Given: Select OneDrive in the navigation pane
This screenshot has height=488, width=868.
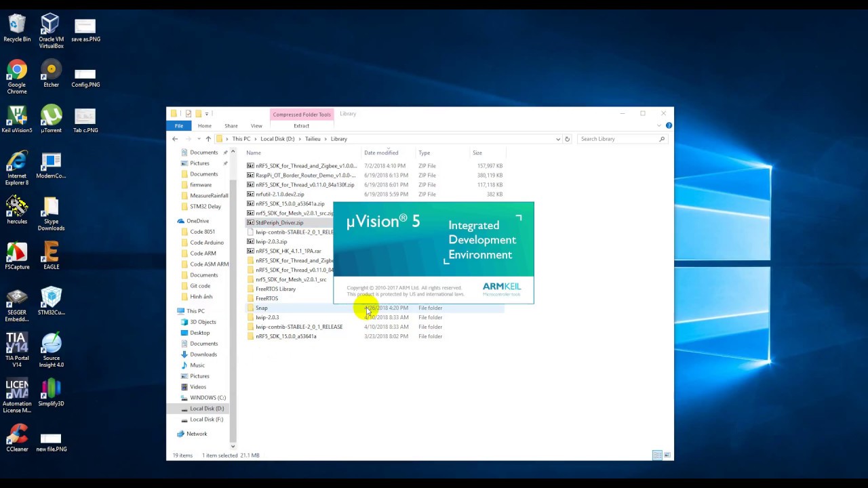Looking at the screenshot, I should [x=197, y=221].
